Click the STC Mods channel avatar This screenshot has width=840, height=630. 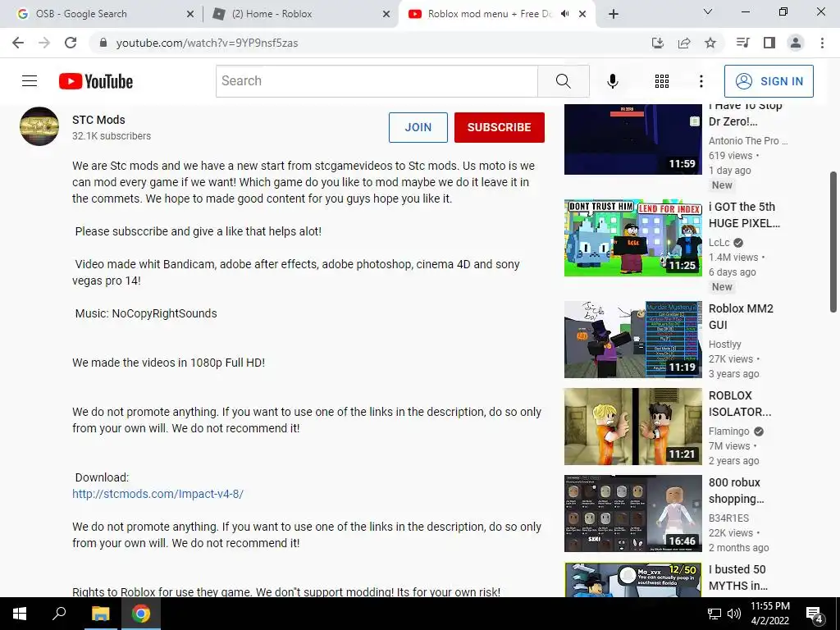pos(39,126)
